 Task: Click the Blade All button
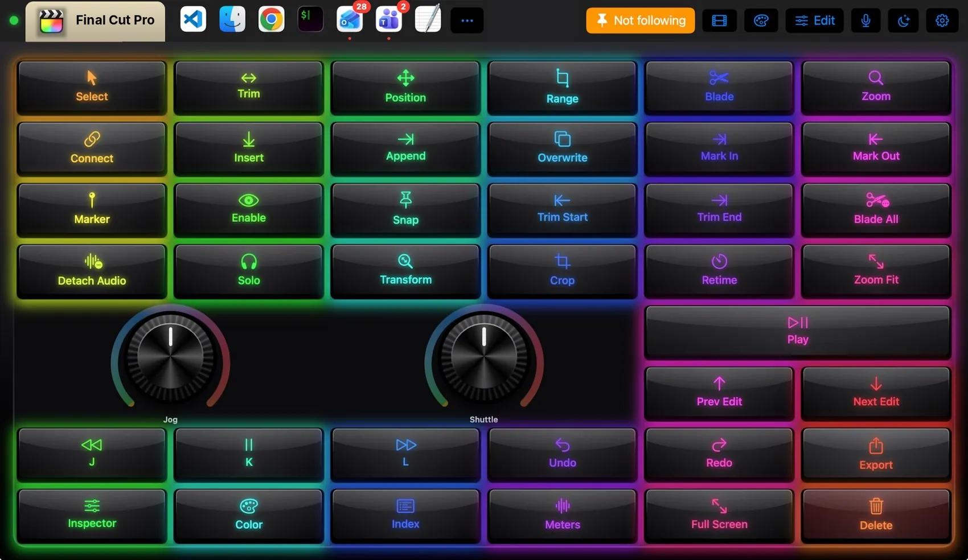tap(876, 210)
